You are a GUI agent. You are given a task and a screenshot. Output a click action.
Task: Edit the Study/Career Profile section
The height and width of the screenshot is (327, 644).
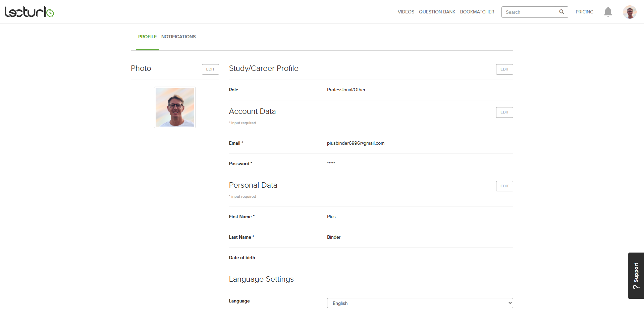(504, 69)
